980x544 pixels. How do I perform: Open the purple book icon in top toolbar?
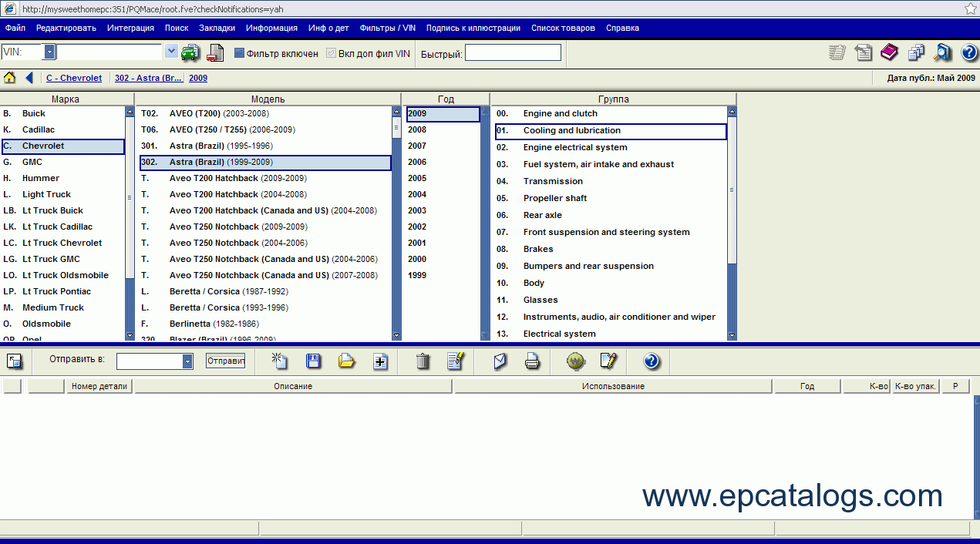click(x=889, y=52)
